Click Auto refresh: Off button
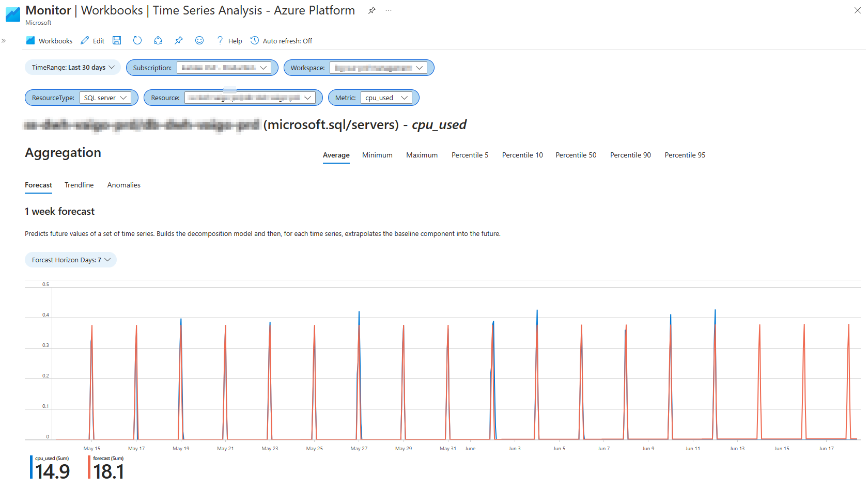This screenshot has height=490, width=868. (282, 41)
